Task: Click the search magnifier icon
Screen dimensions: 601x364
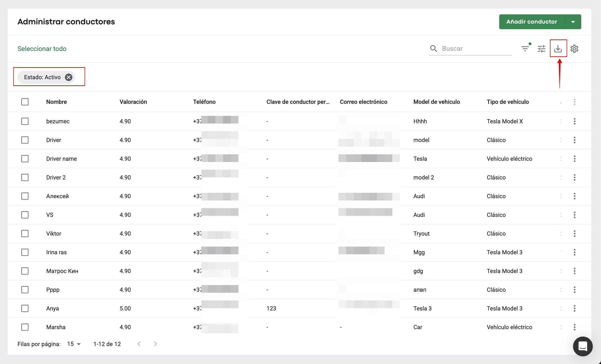Action: 434,48
